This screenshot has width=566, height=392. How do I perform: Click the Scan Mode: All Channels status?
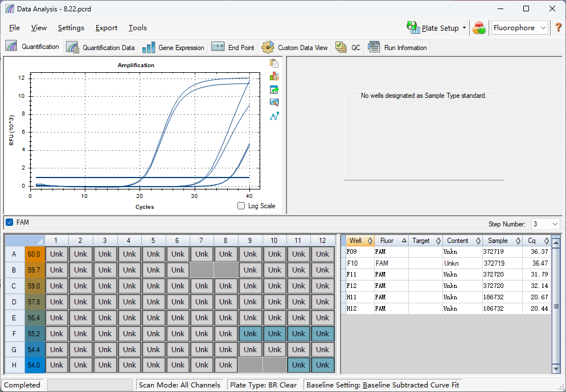coord(179,385)
